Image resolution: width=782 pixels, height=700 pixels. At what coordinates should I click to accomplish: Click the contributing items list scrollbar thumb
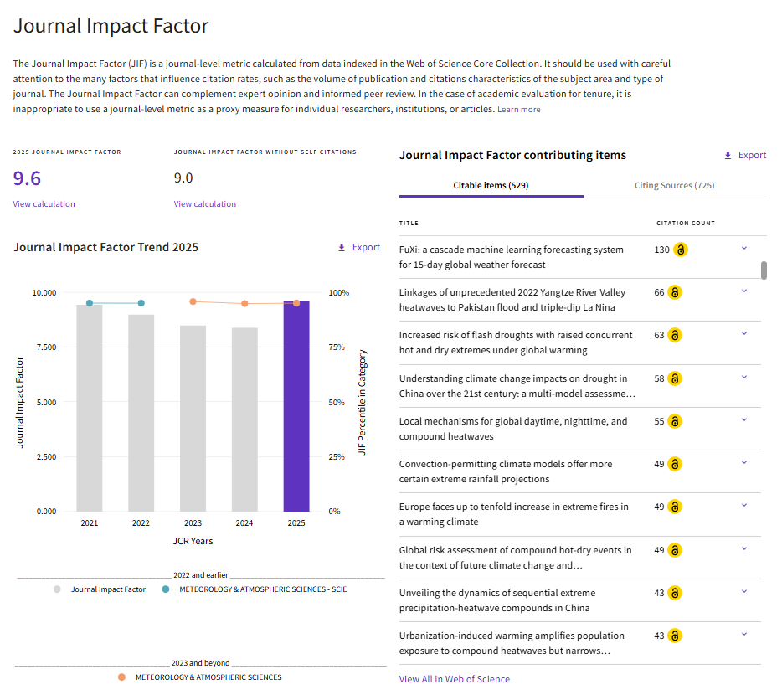pos(764,270)
